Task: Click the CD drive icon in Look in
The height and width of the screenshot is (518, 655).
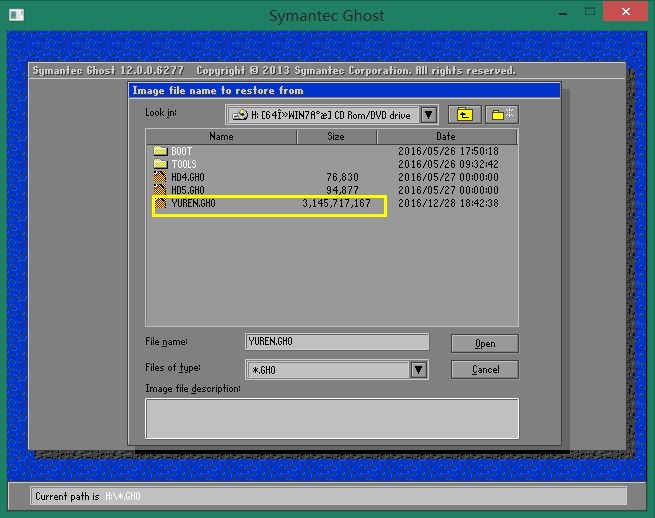Action: 240,115
